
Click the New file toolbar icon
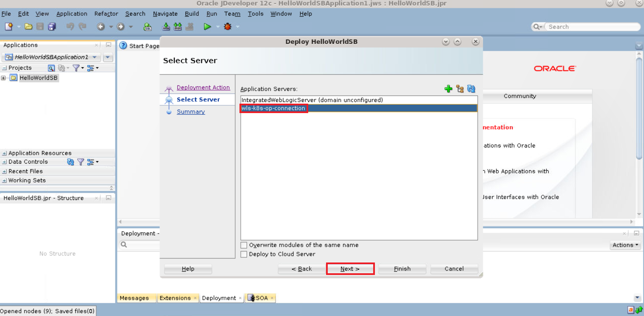pos(9,27)
